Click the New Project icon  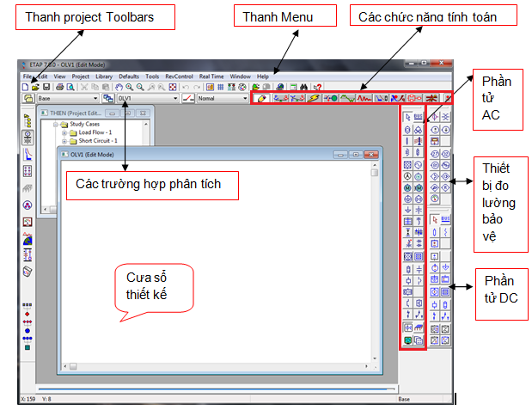[25, 87]
